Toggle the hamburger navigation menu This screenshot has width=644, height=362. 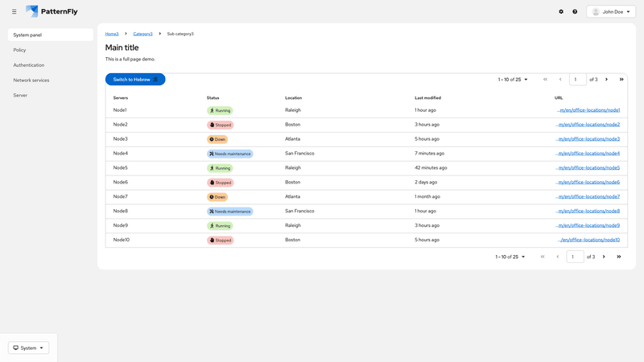(14, 11)
